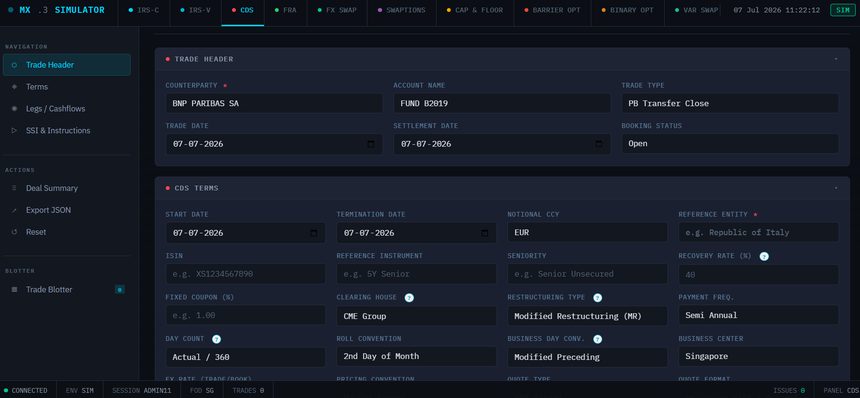Collapse the CDS Terms panel
The width and height of the screenshot is (860, 398).
point(836,188)
